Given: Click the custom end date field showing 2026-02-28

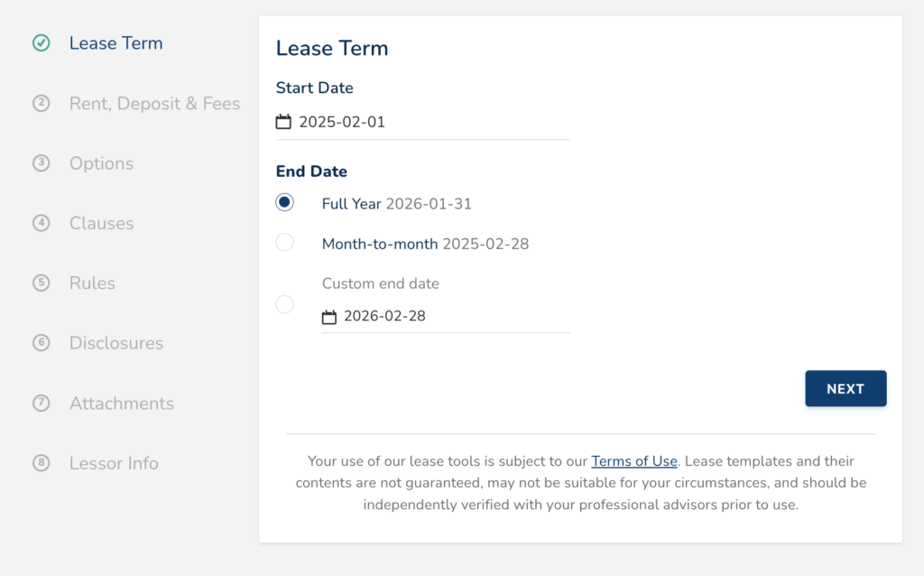Looking at the screenshot, I should pos(397,315).
